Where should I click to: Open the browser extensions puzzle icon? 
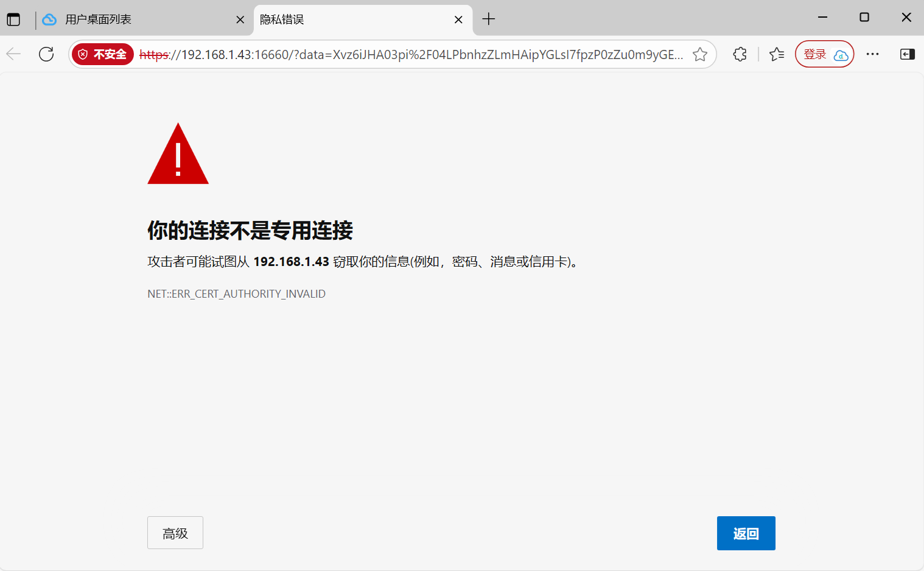pyautogui.click(x=739, y=54)
